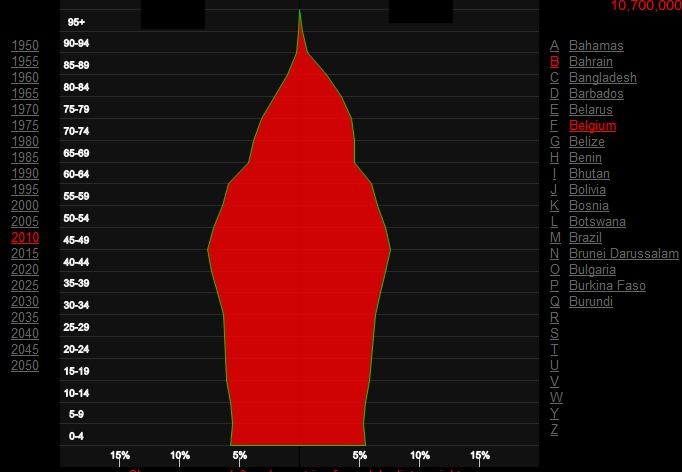
Task: Select the year 1990
Action: (25, 173)
